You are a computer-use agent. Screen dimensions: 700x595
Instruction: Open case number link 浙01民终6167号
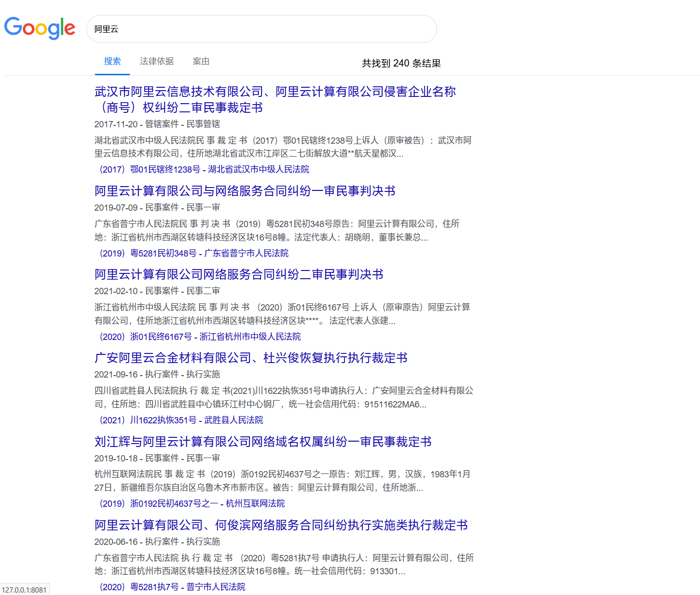coord(199,337)
